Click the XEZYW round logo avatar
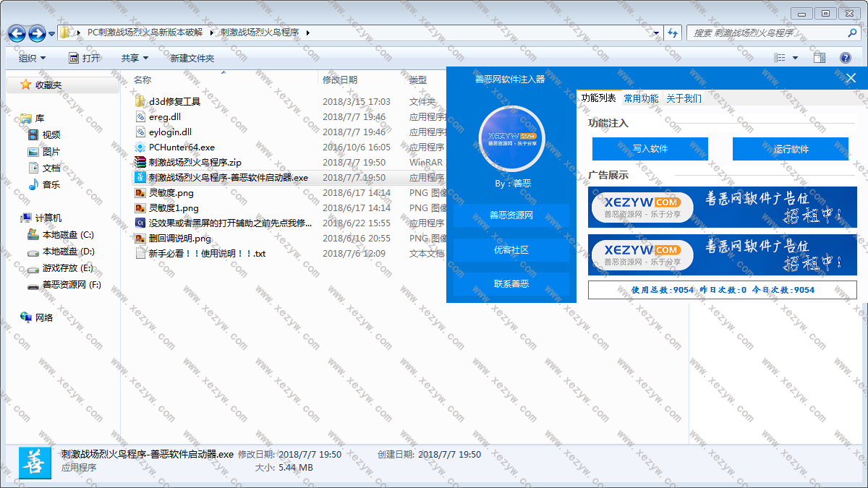 [511, 138]
